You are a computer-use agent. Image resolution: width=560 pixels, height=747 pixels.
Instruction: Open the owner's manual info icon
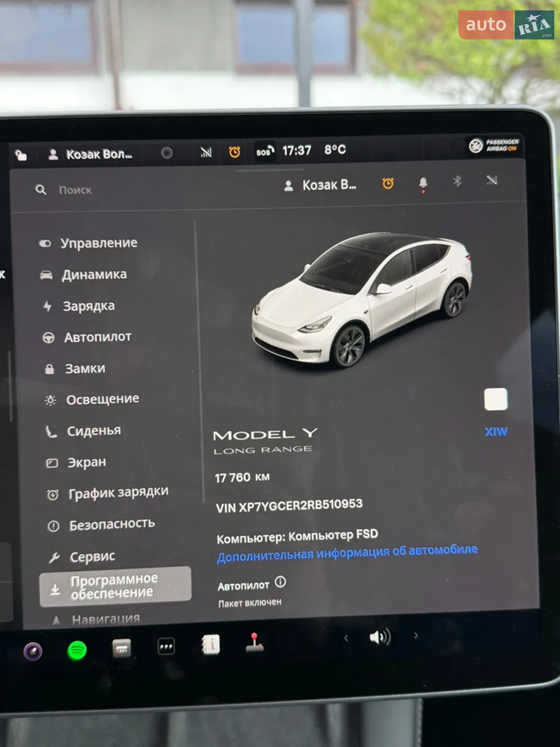(211, 645)
